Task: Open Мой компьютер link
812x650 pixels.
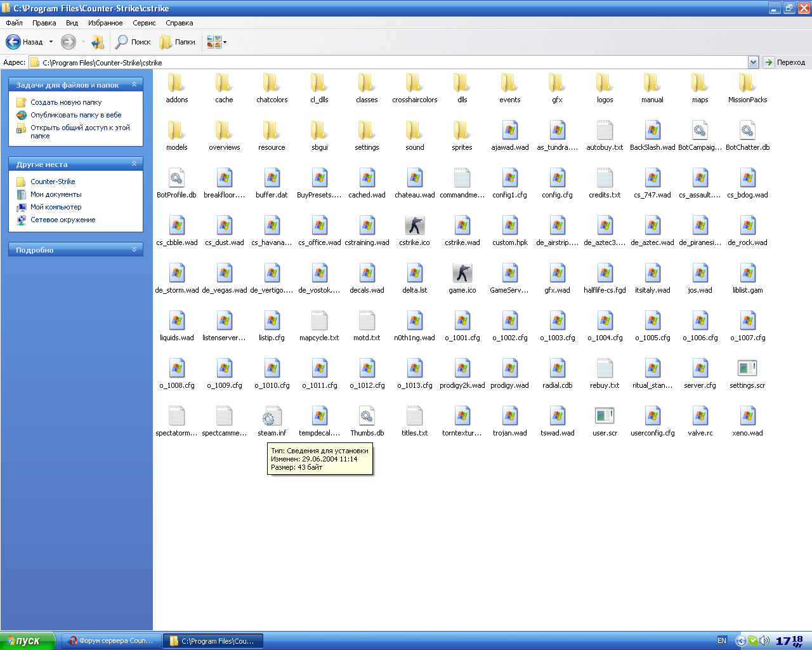Action: [56, 207]
